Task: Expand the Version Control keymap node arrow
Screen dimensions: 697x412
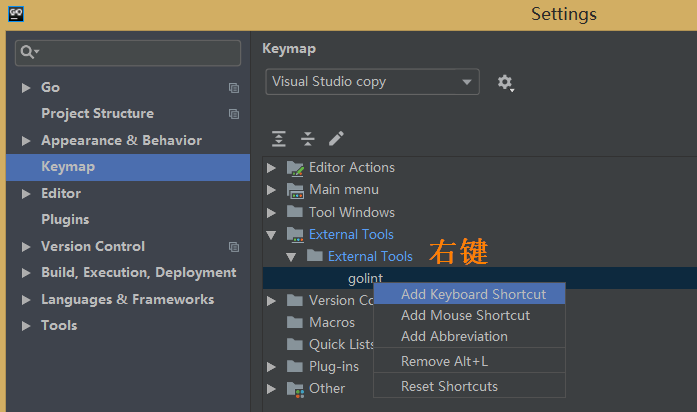Action: (271, 301)
